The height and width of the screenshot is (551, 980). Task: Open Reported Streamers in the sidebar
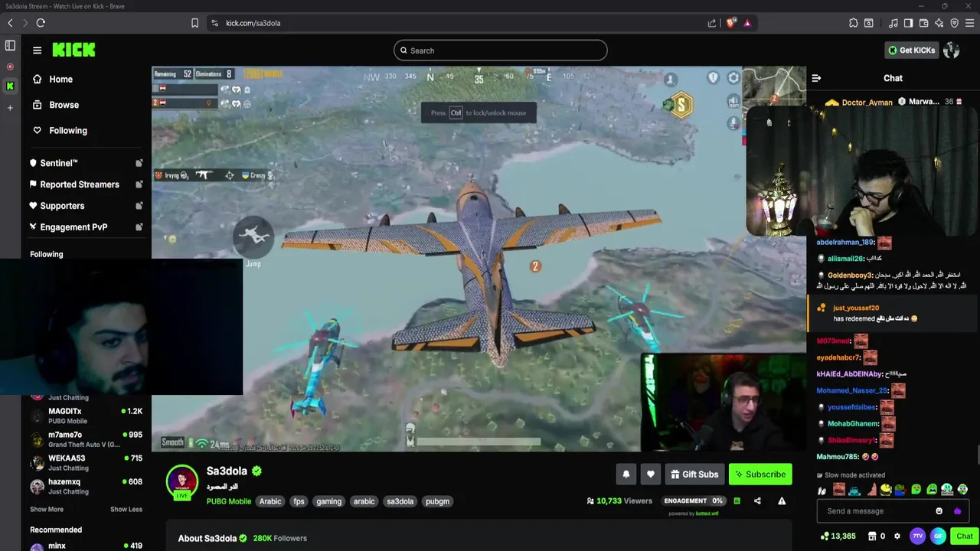pos(80,184)
